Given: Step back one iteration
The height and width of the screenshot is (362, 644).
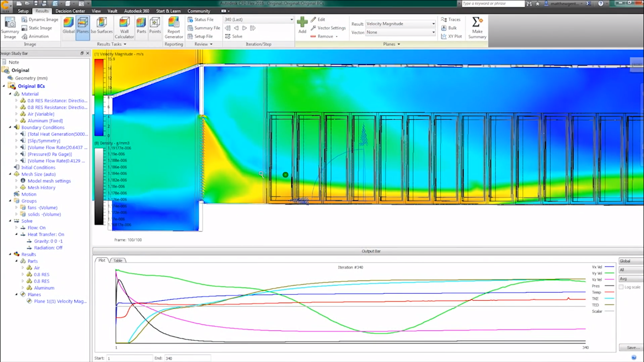Looking at the screenshot, I should pyautogui.click(x=236, y=28).
